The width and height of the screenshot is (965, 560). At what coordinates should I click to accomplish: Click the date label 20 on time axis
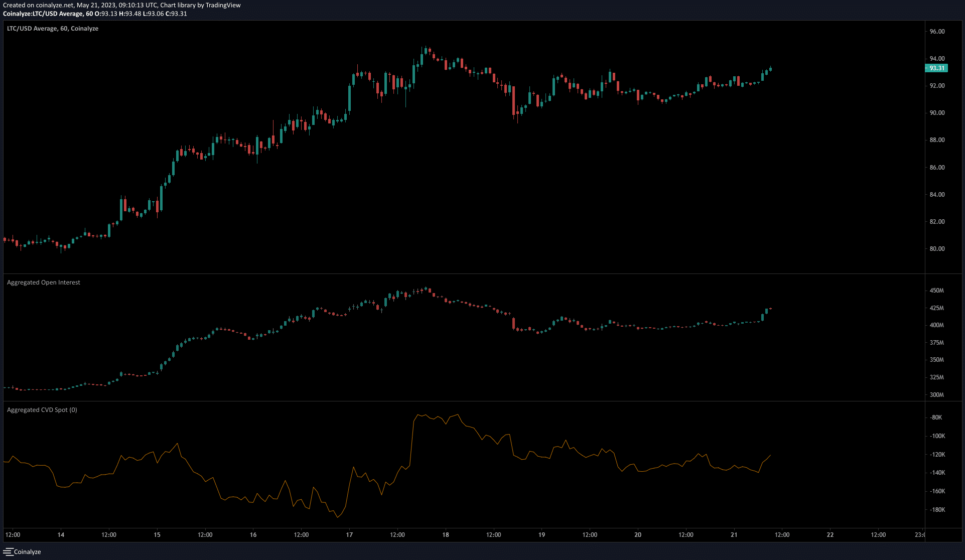(638, 535)
